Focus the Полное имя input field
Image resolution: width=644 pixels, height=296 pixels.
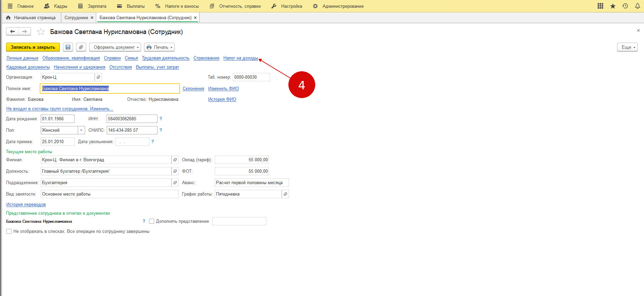pyautogui.click(x=110, y=89)
